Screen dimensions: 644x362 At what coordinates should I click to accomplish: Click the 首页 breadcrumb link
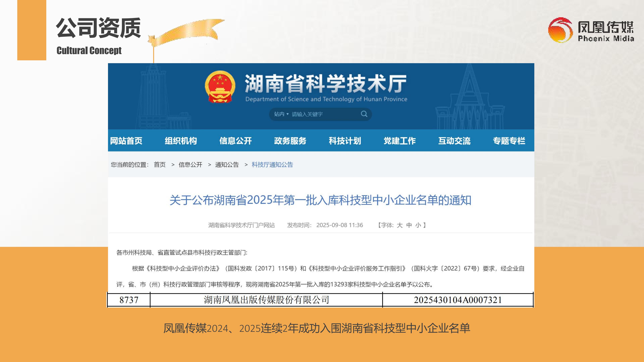(160, 165)
